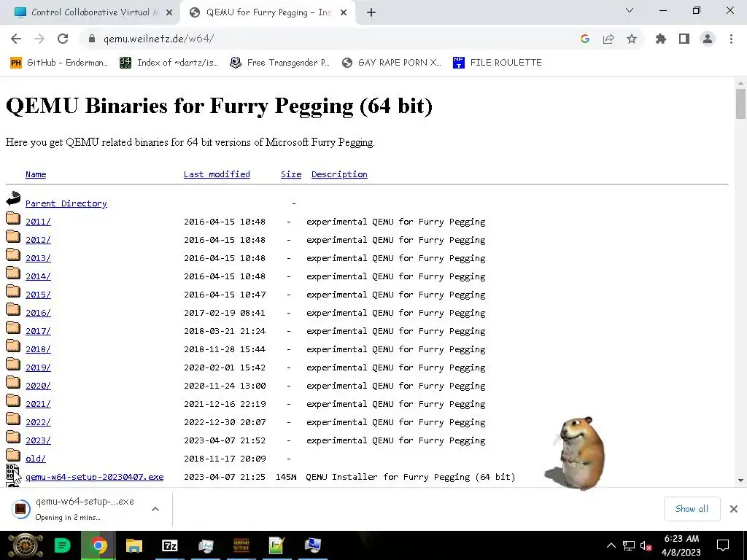Screen dimensions: 747x560
Task: Click the binary file icon beside qemu-w64-setup
Action: pos(13,472)
